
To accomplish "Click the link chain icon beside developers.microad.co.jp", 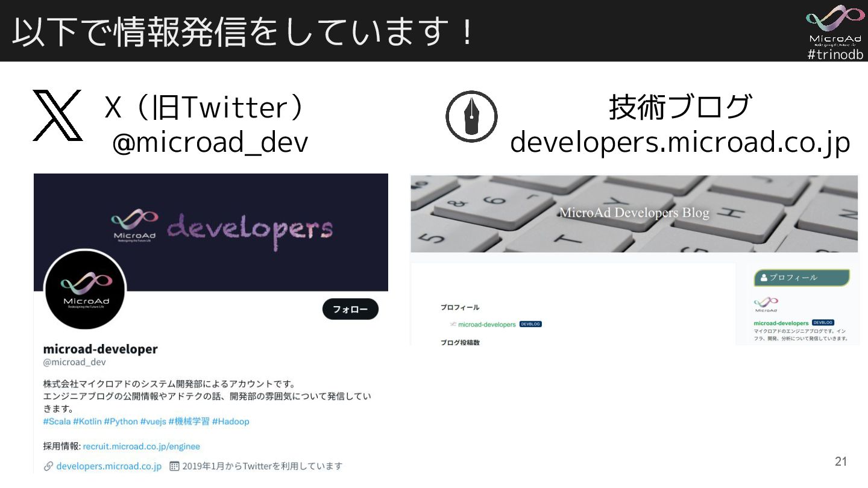I will (x=48, y=466).
